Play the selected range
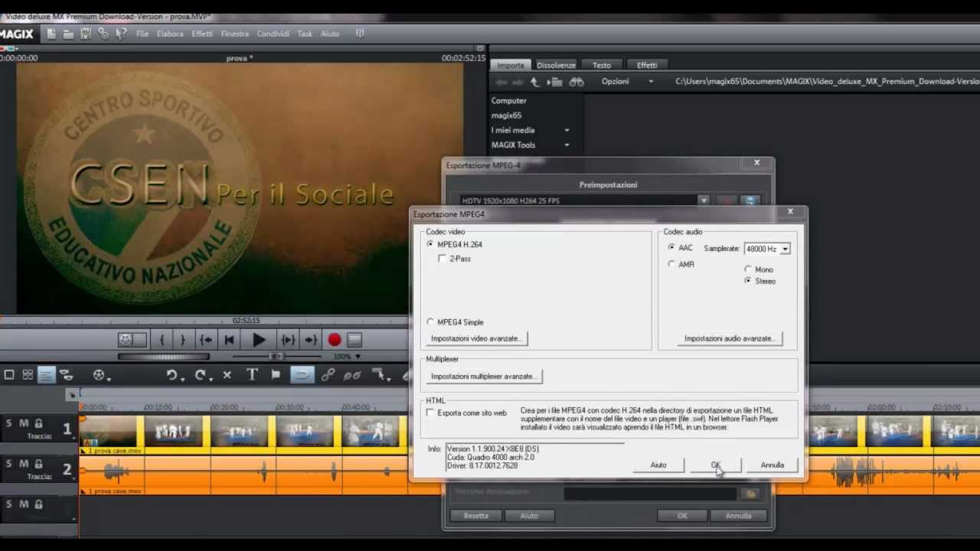Image resolution: width=980 pixels, height=551 pixels. pos(288,340)
